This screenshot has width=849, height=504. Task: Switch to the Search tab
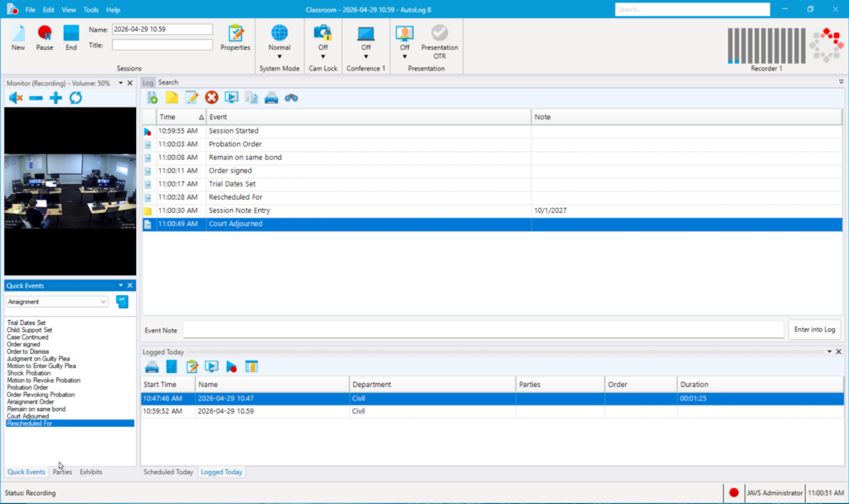point(167,82)
